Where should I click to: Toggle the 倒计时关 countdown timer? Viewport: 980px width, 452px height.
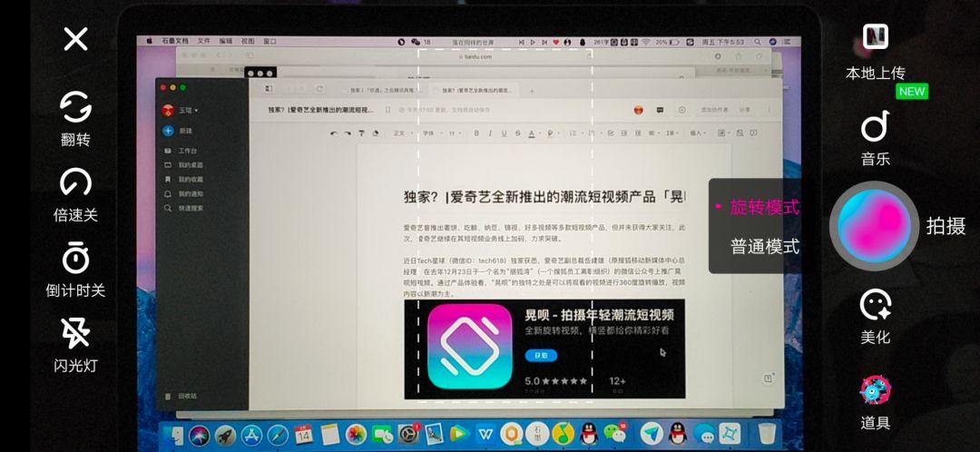[75, 270]
